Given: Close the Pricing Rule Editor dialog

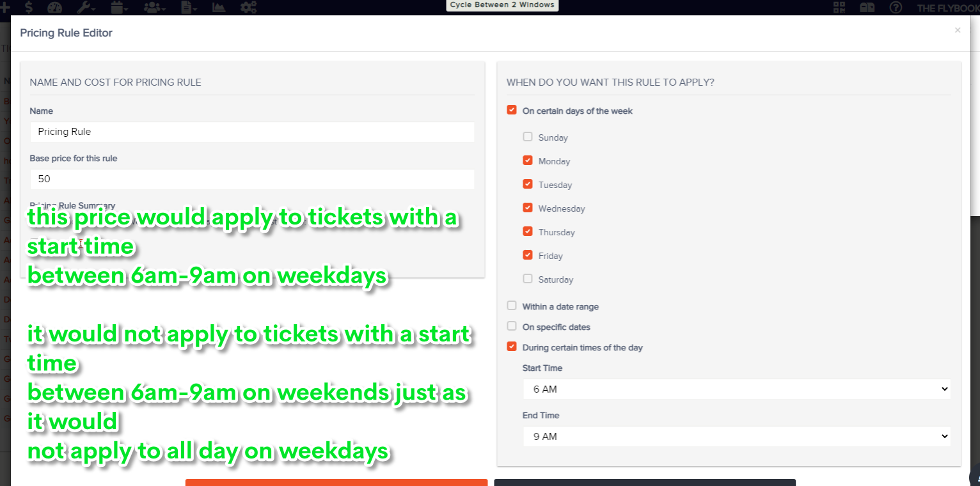Looking at the screenshot, I should pyautogui.click(x=958, y=30).
